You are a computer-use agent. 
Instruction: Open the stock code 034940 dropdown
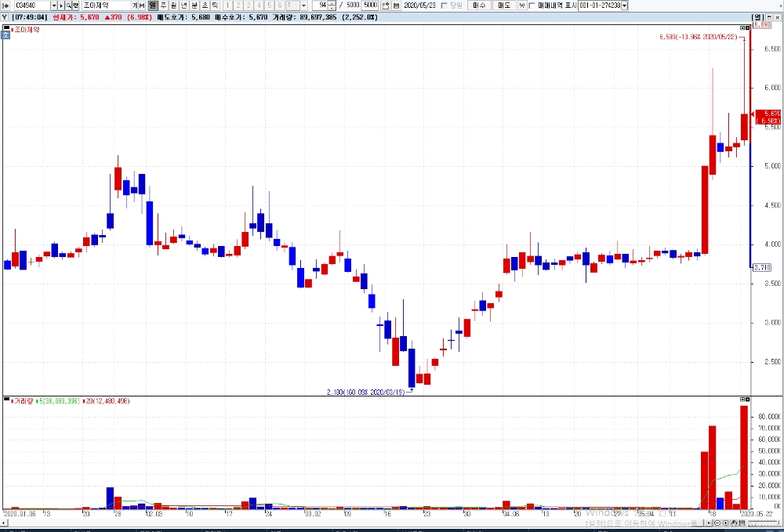(x=54, y=5)
